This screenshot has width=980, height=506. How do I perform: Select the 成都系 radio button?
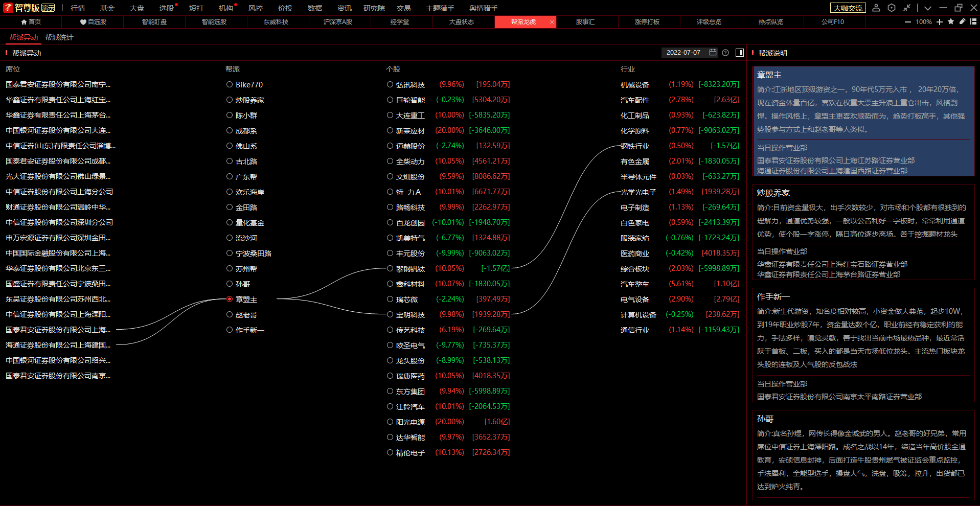tap(230, 130)
